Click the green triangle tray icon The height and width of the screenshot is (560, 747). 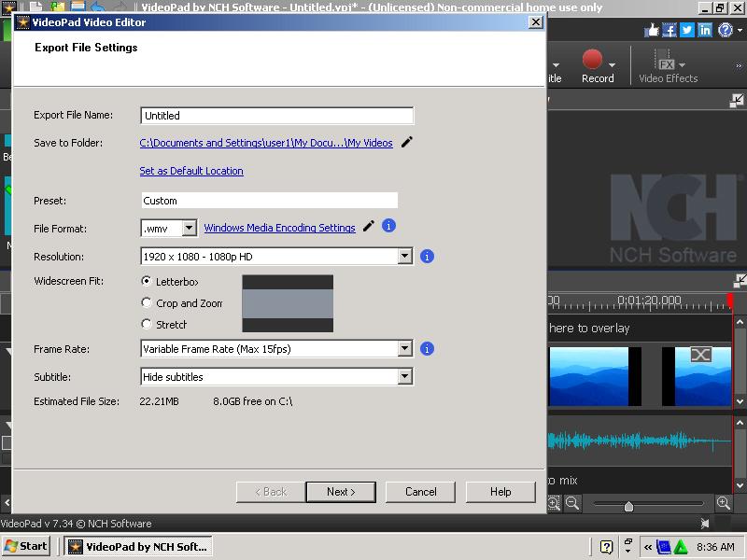682,547
